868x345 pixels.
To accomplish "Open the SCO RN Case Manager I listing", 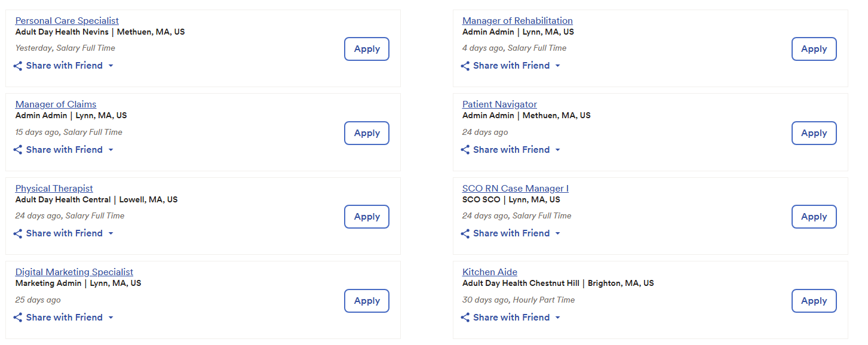I will (515, 189).
